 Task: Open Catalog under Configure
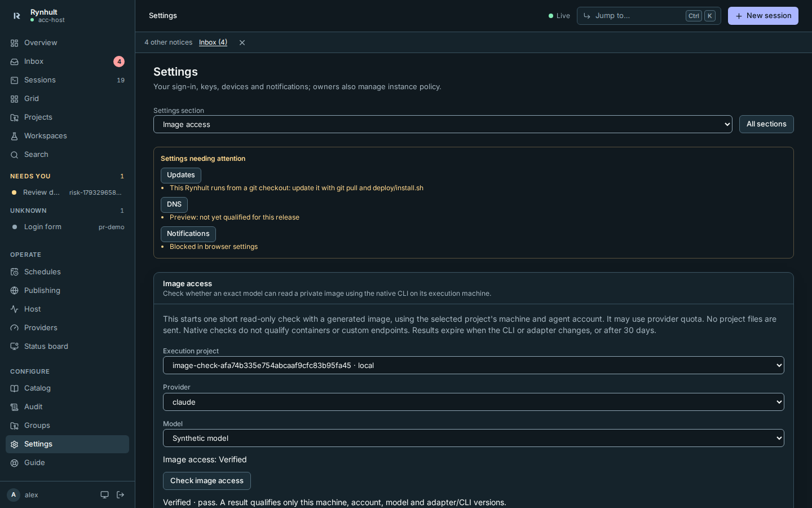[67, 388]
